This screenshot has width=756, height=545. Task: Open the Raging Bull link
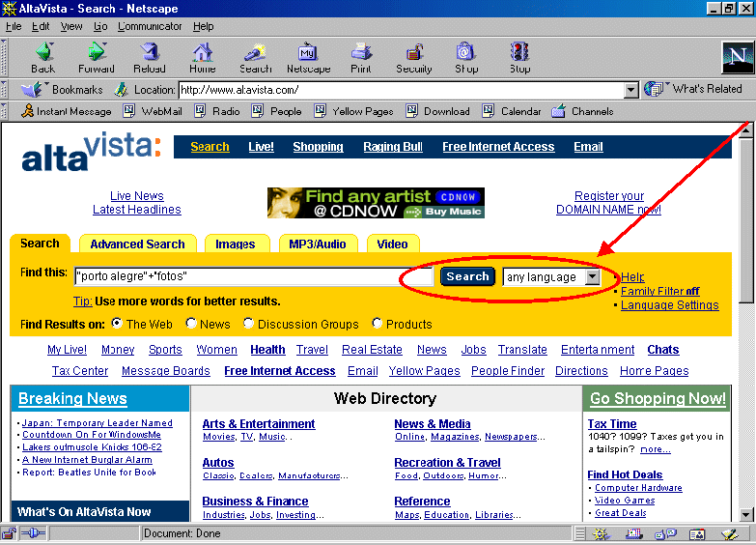click(393, 147)
